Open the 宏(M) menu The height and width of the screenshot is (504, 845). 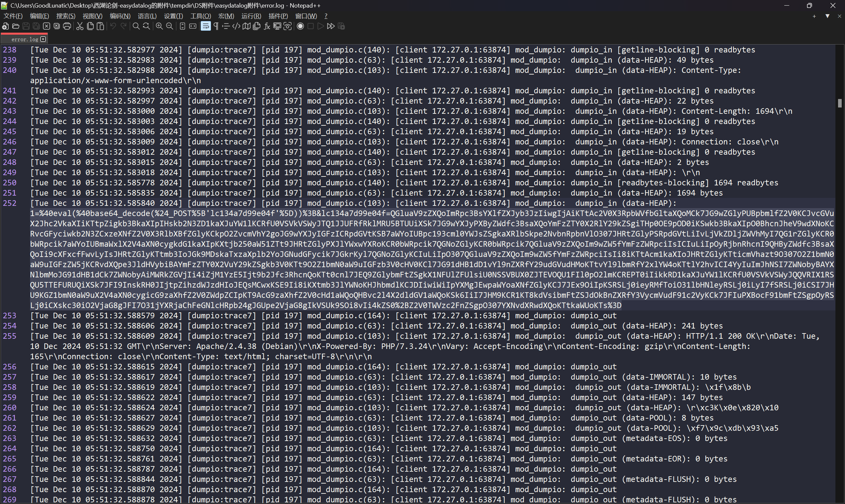click(x=226, y=16)
